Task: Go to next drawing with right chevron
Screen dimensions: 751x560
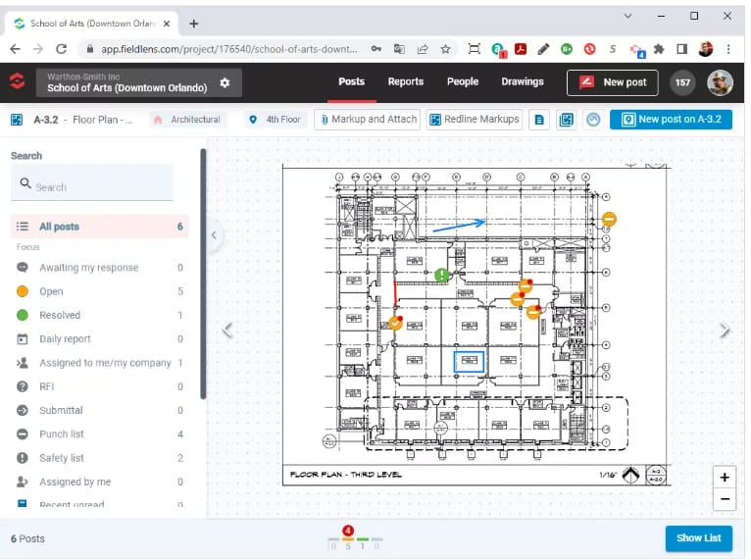Action: coord(725,331)
